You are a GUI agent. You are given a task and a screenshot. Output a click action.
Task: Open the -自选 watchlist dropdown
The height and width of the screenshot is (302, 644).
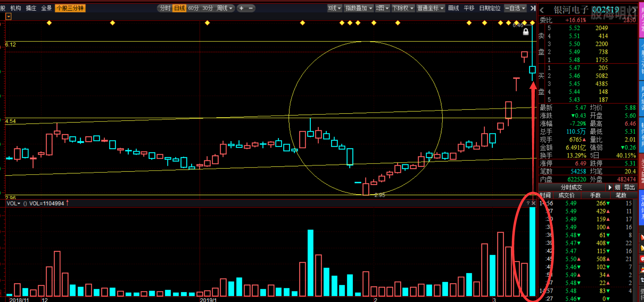515,8
